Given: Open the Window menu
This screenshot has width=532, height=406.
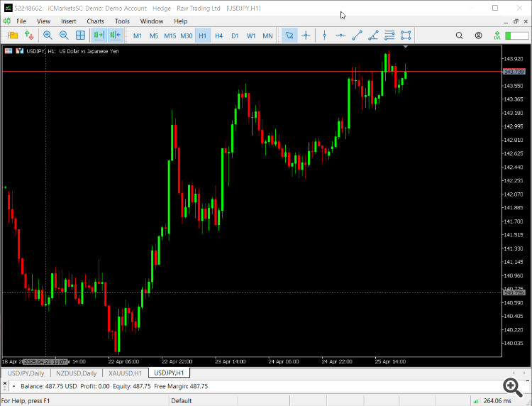Looking at the screenshot, I should [x=152, y=21].
